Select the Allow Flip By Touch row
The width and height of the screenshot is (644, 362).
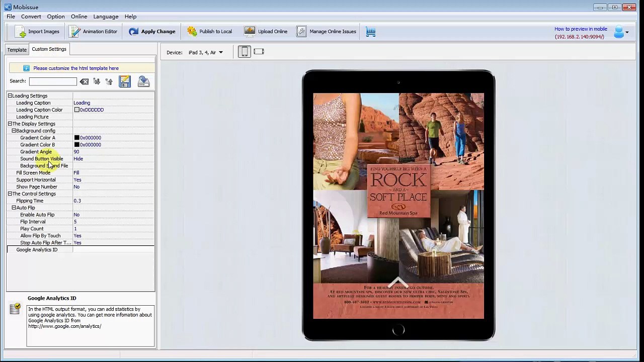(80, 236)
